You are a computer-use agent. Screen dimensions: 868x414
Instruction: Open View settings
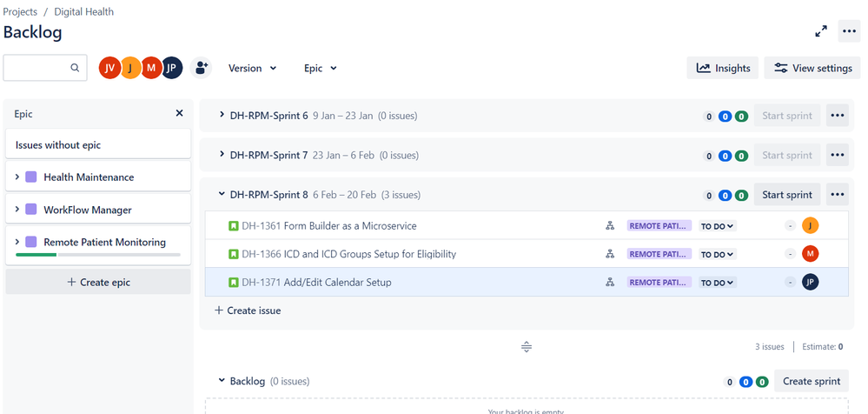tap(812, 68)
